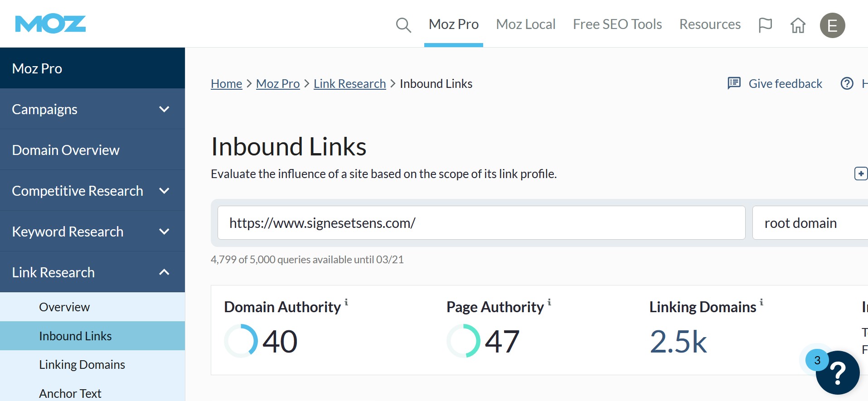Screen dimensions: 868x401
Task: Click the Moz Pro sidebar header
Action: 92,68
